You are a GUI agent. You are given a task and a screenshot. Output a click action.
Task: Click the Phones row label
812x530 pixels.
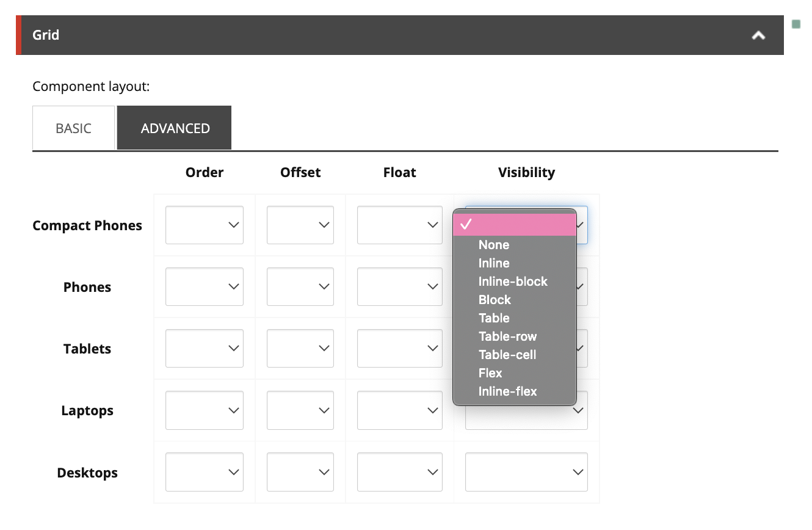pyautogui.click(x=87, y=287)
